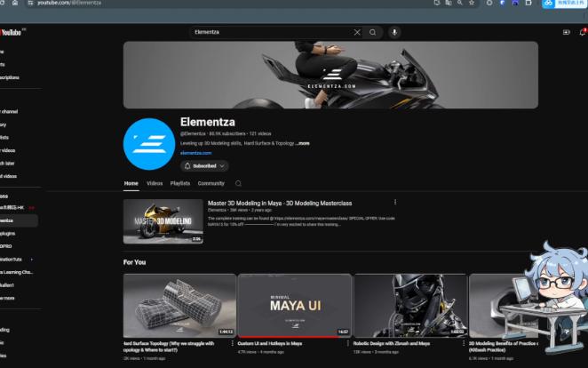Switch to the Community tab
This screenshot has height=368, width=588.
tap(211, 183)
